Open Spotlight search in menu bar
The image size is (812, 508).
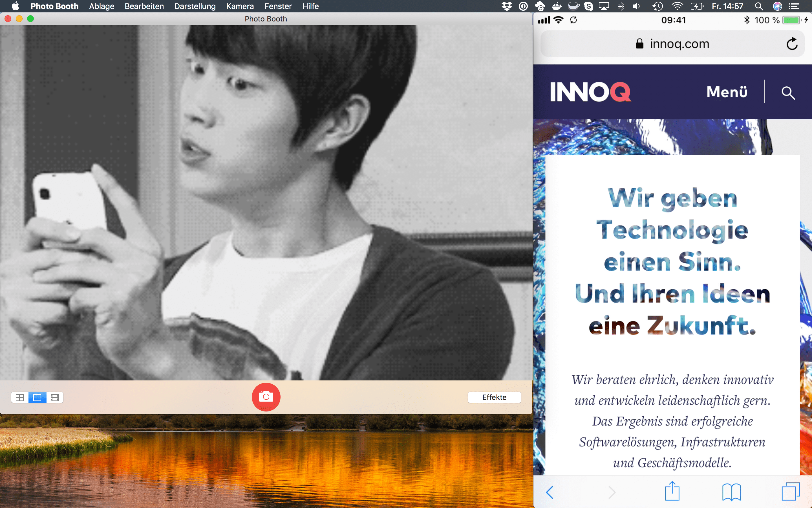[x=759, y=6]
